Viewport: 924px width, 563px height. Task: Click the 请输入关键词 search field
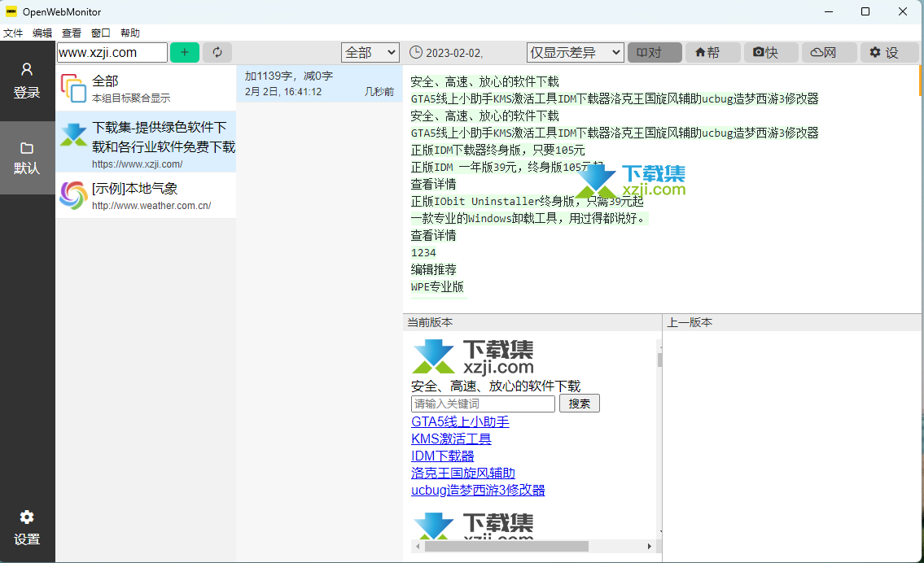pos(483,404)
